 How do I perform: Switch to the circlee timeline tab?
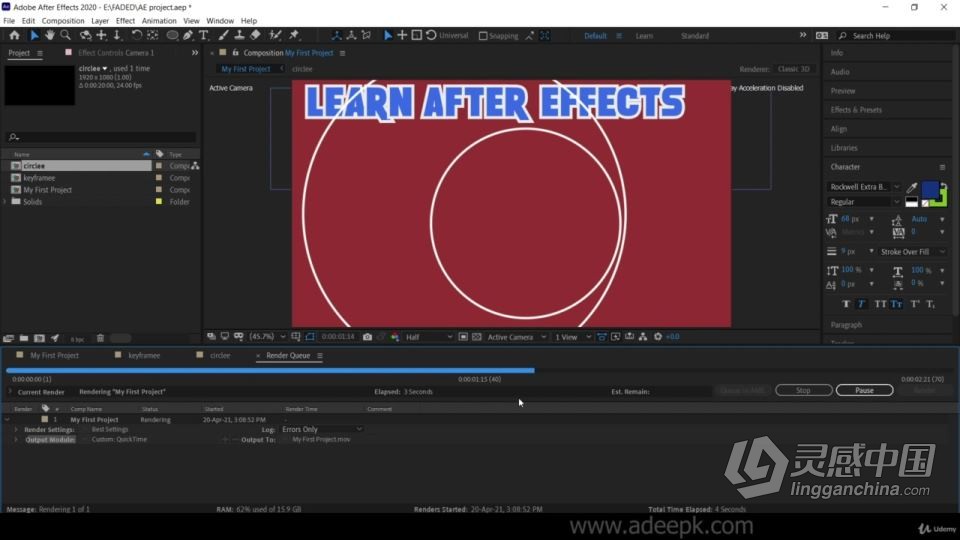coord(220,355)
